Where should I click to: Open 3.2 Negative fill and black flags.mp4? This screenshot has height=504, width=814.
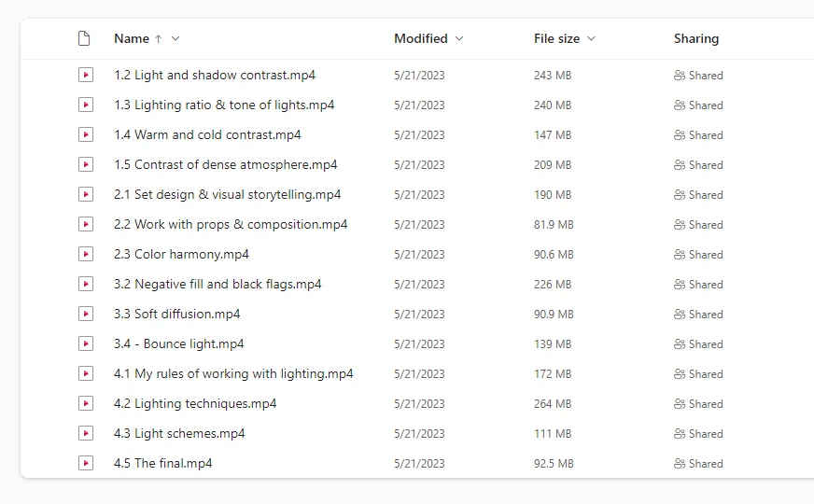[x=218, y=285]
